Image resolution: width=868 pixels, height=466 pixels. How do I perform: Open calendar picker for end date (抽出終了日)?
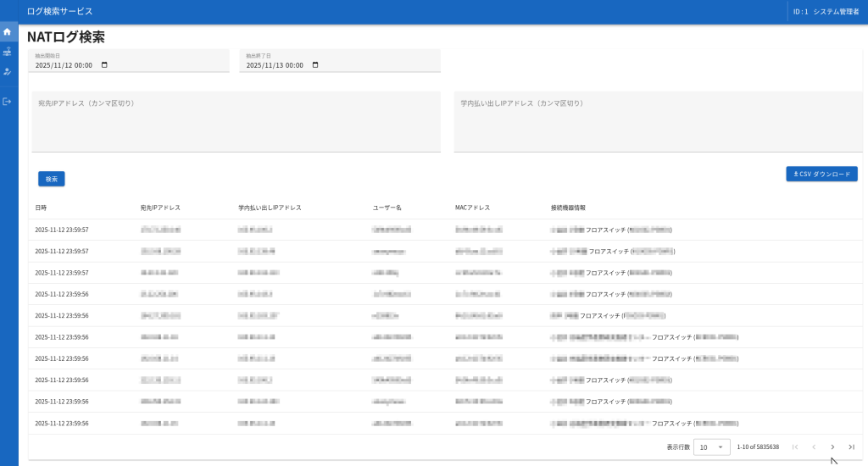(x=315, y=65)
